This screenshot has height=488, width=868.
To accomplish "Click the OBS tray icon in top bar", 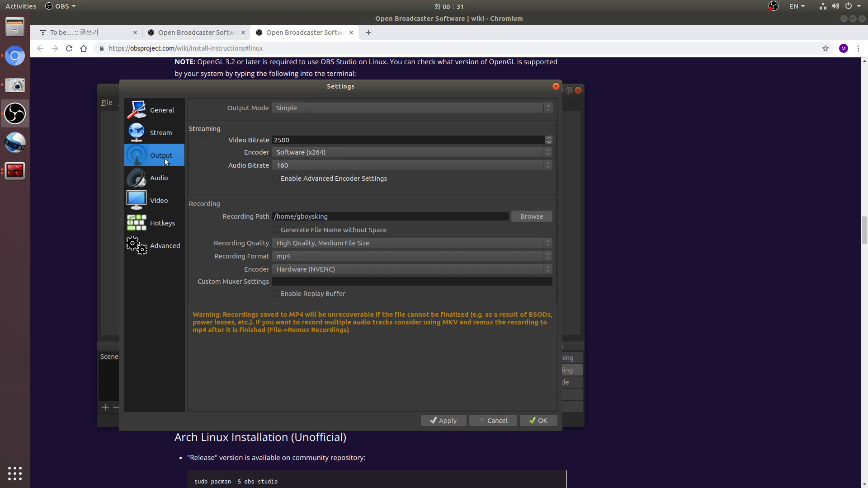I will coord(774,6).
